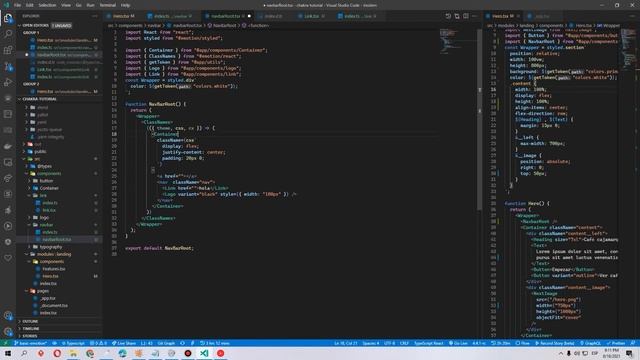
Task: Open the Help menu
Action: pos(125,5)
